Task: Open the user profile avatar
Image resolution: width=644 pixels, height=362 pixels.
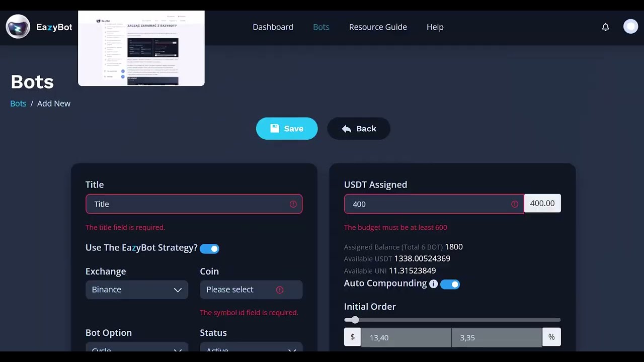Action: point(630,27)
